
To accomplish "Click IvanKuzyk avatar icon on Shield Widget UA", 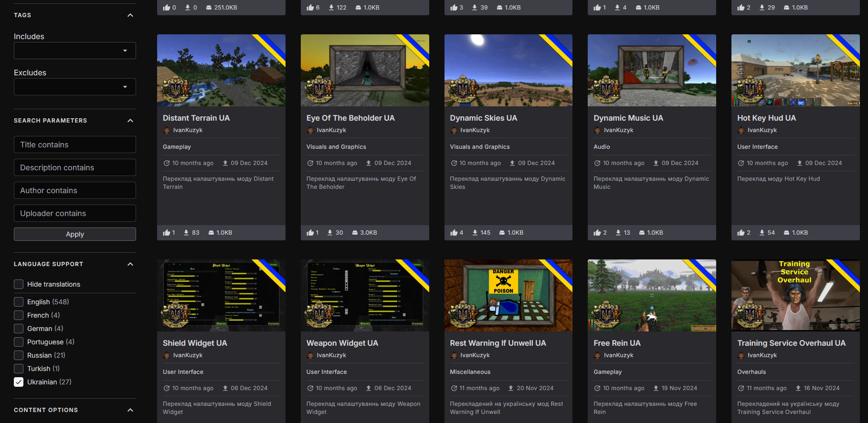I will coord(167,355).
